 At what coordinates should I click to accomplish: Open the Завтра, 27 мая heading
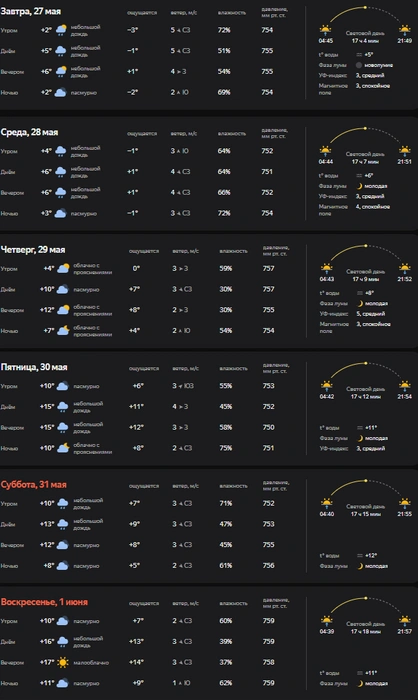[x=31, y=12]
